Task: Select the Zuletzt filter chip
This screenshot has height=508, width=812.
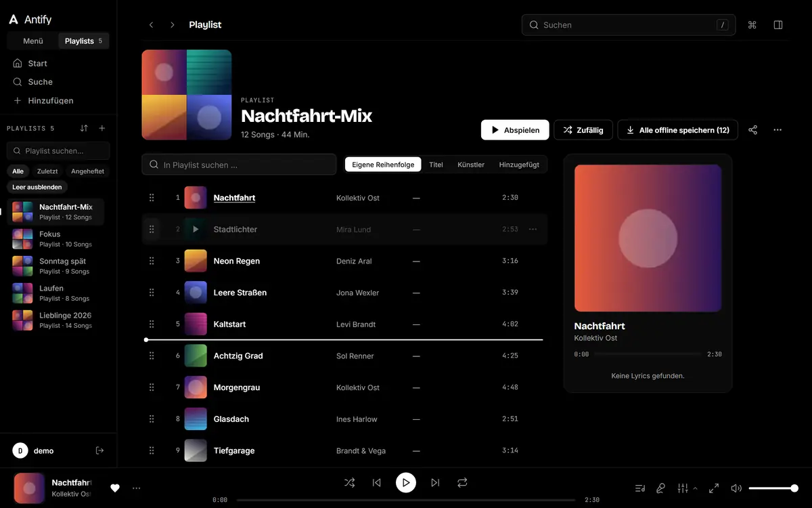Action: pos(47,171)
